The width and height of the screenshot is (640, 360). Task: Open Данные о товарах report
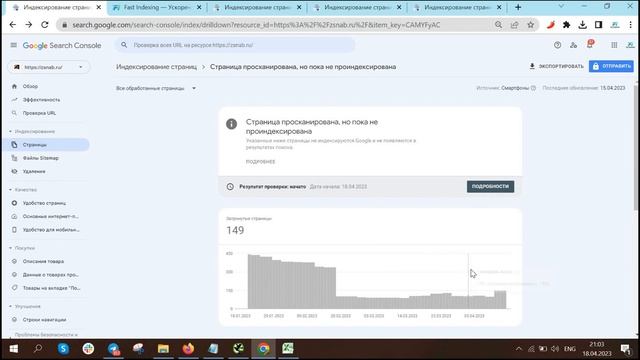[50, 275]
